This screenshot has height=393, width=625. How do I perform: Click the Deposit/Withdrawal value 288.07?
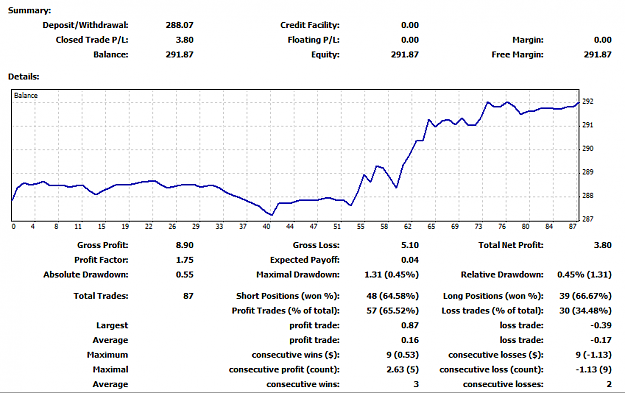[x=179, y=25]
